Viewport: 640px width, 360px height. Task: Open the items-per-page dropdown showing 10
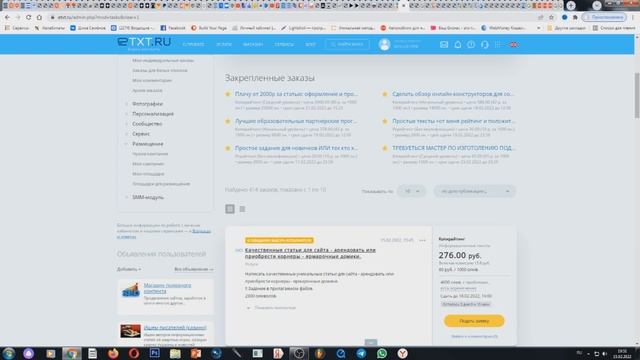coord(411,191)
